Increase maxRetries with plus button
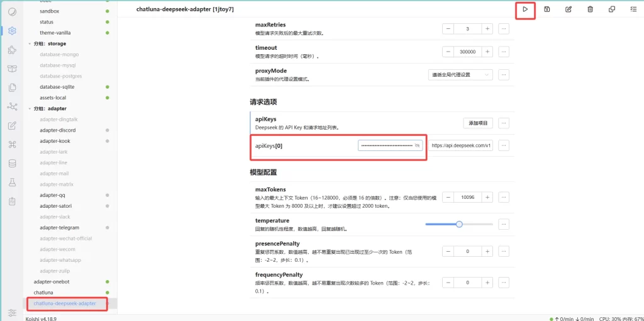644x321 pixels. pyautogui.click(x=487, y=29)
